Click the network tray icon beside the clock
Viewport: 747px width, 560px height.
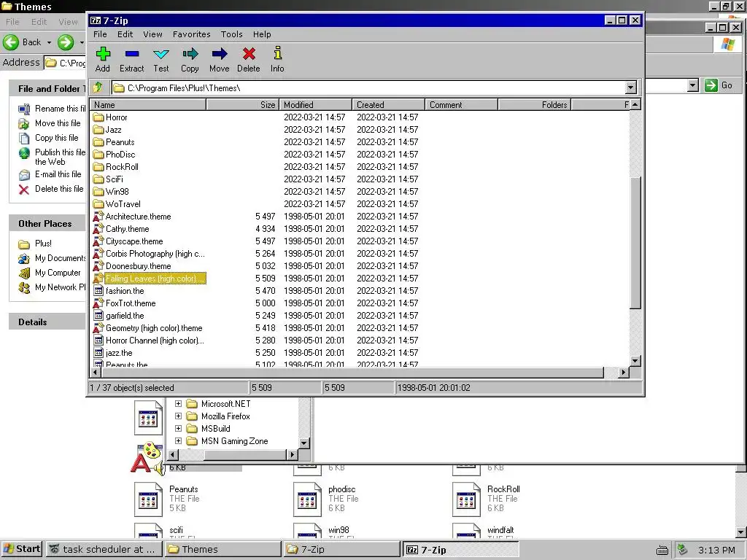682,550
